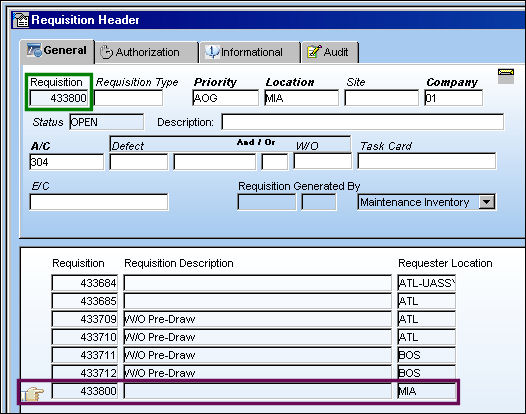
Task: Click the Company field showing 01
Action: point(454,98)
